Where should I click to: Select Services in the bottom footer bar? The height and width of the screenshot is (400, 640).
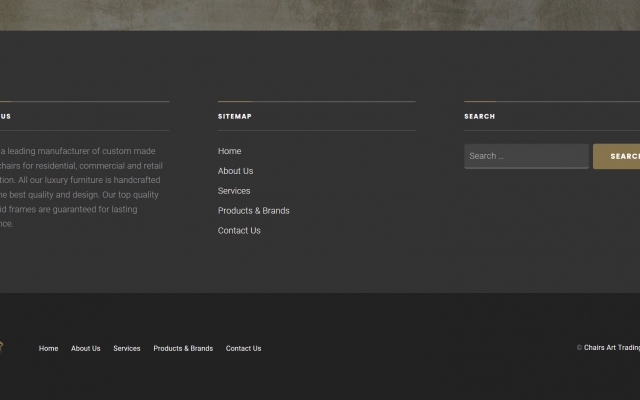tap(126, 349)
